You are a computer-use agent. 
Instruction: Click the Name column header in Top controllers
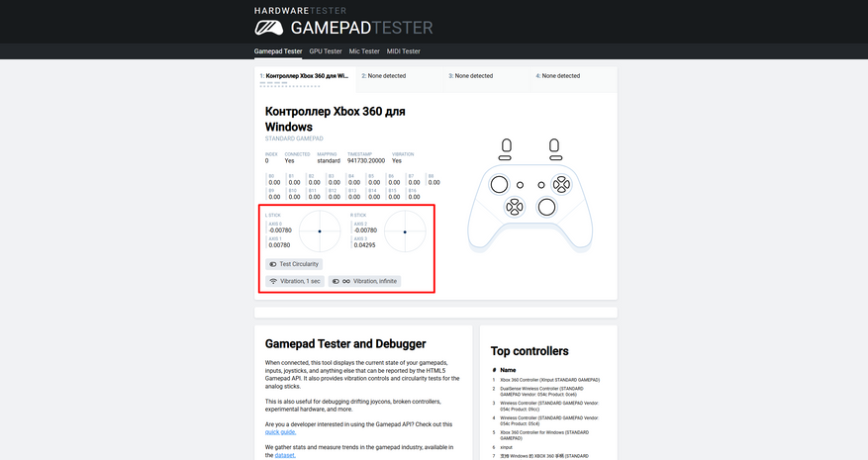click(508, 370)
